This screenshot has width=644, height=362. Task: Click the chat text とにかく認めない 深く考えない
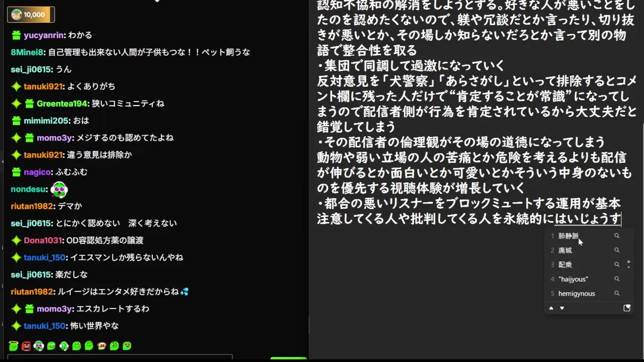coord(116,223)
